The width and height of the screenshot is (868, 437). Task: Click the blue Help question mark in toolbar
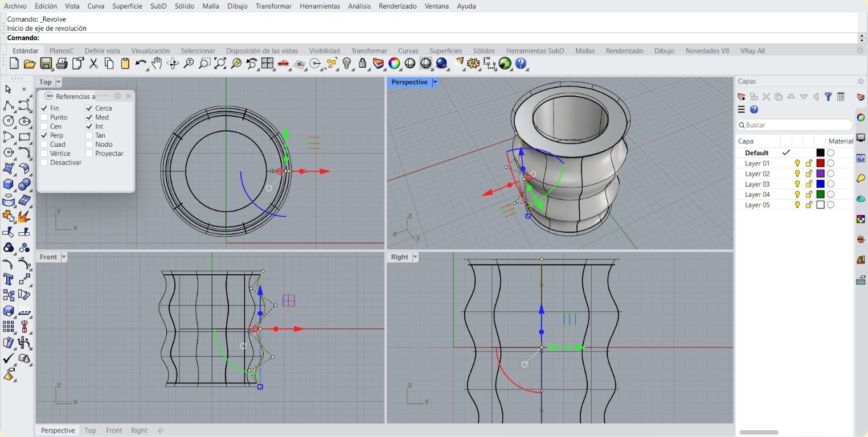tap(521, 64)
